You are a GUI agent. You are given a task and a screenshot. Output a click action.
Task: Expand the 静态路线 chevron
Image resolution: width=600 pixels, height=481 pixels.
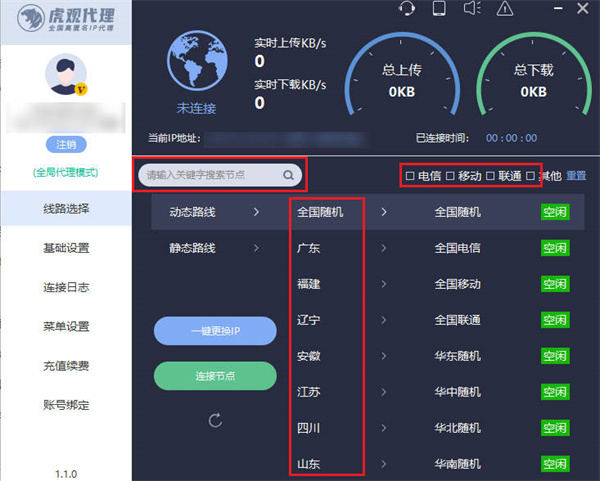256,248
